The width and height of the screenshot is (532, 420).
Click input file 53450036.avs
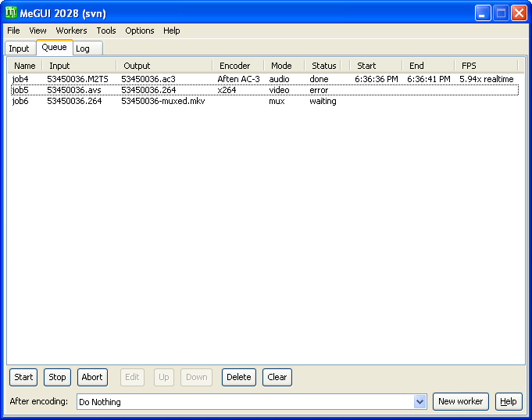point(74,90)
